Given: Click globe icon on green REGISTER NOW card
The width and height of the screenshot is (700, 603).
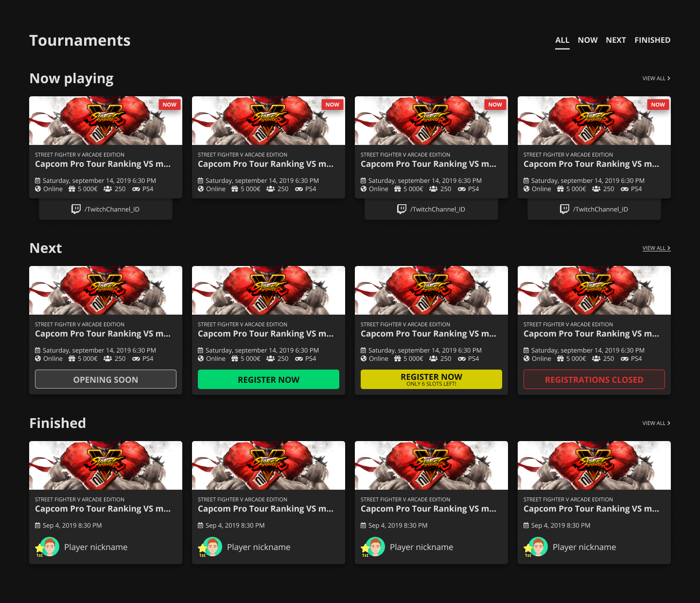Looking at the screenshot, I should pos(201,358).
